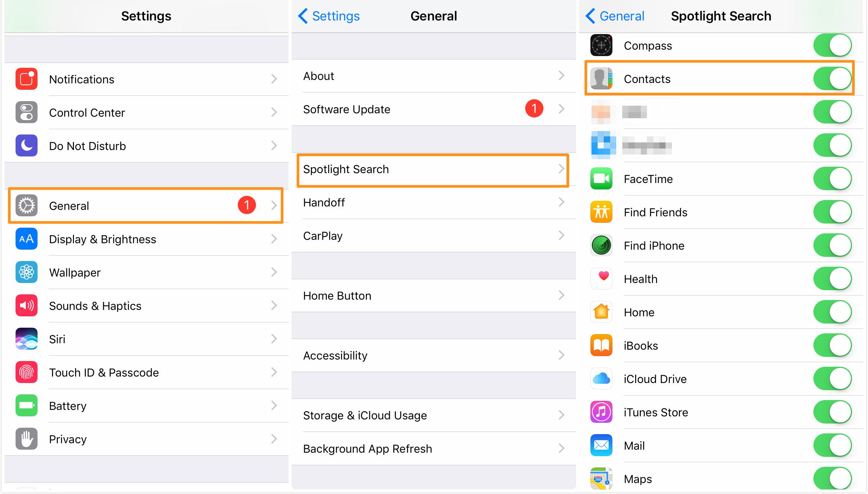
Task: Select the Touch ID fingerprint icon
Action: pos(27,372)
